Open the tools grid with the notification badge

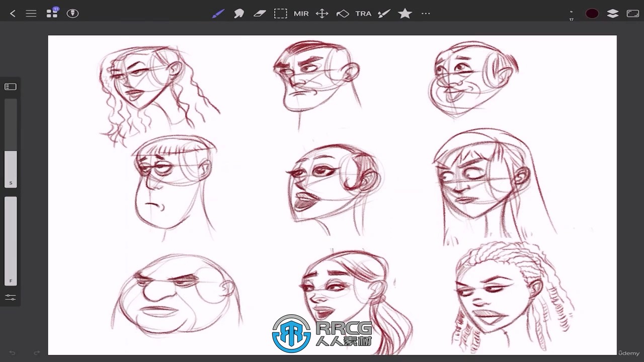coord(52,13)
